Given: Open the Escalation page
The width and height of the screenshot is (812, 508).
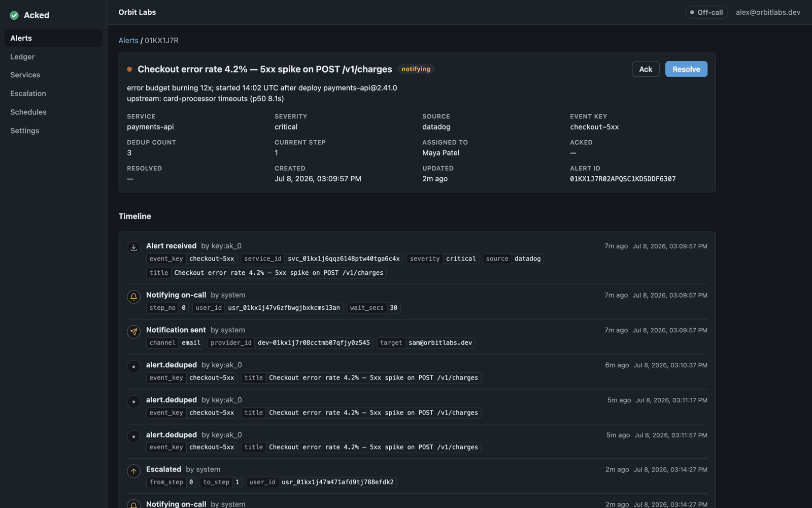Looking at the screenshot, I should click(53, 93).
